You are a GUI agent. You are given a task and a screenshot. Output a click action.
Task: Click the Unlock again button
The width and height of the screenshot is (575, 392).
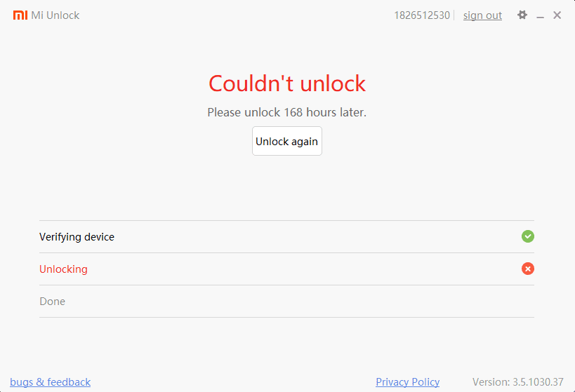pyautogui.click(x=286, y=141)
